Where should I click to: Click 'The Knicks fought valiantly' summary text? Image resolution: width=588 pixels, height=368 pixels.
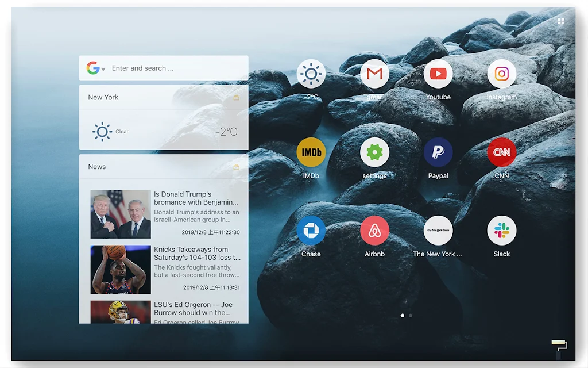click(196, 271)
